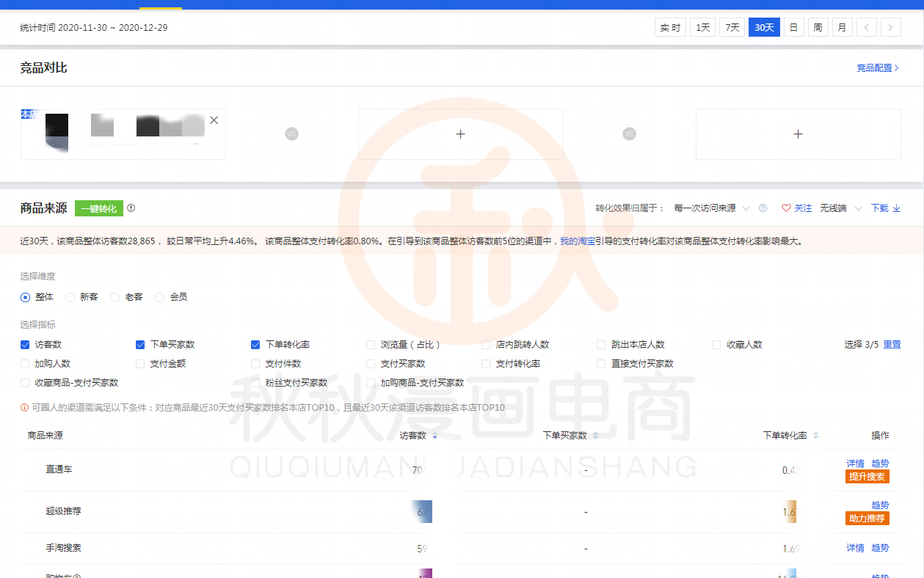Remove the product with the X icon

click(214, 120)
